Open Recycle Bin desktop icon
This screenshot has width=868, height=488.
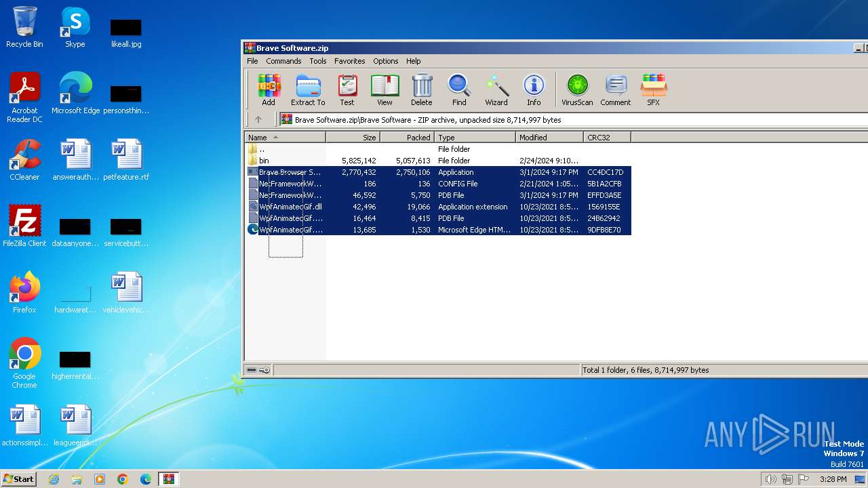(24, 27)
